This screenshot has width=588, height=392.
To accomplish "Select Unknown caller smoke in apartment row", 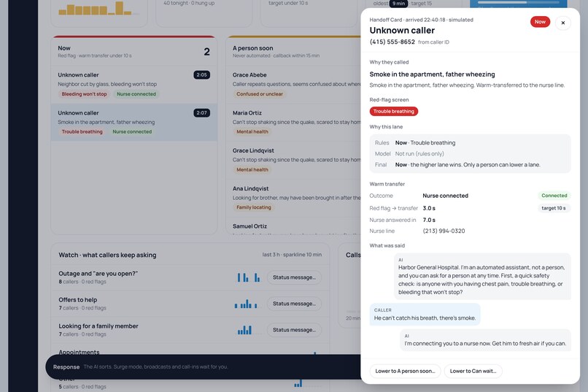I will (134, 123).
